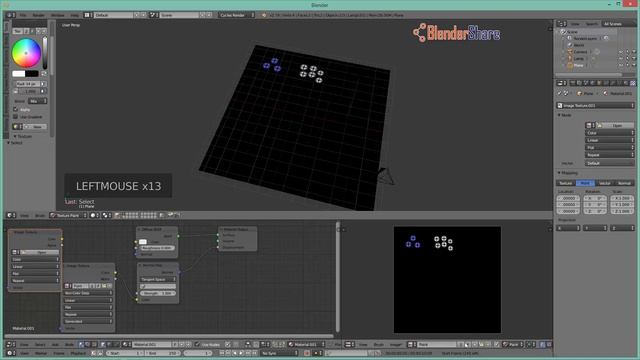Select the Vector mapping type tab

[x=605, y=183]
